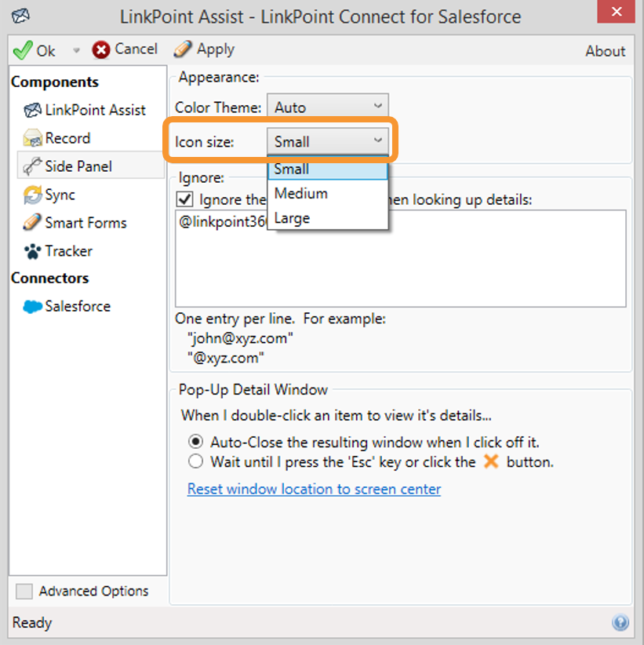Open the Tracker settings page

pyautogui.click(x=69, y=251)
